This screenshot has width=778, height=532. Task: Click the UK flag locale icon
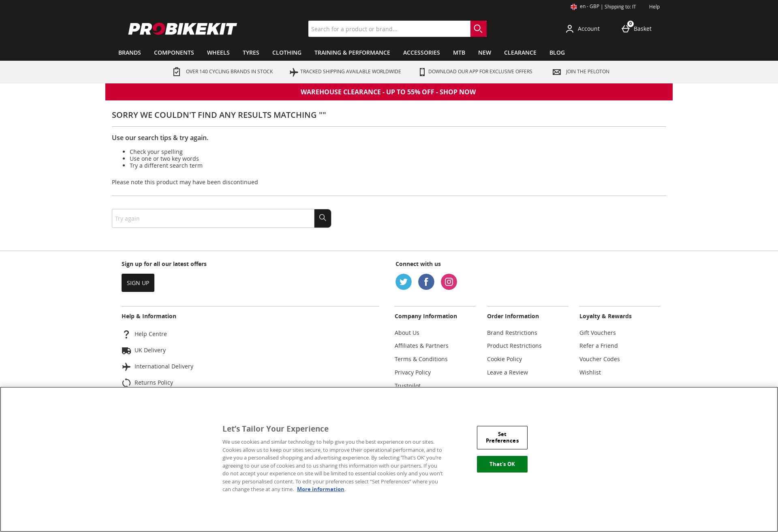[x=574, y=7]
